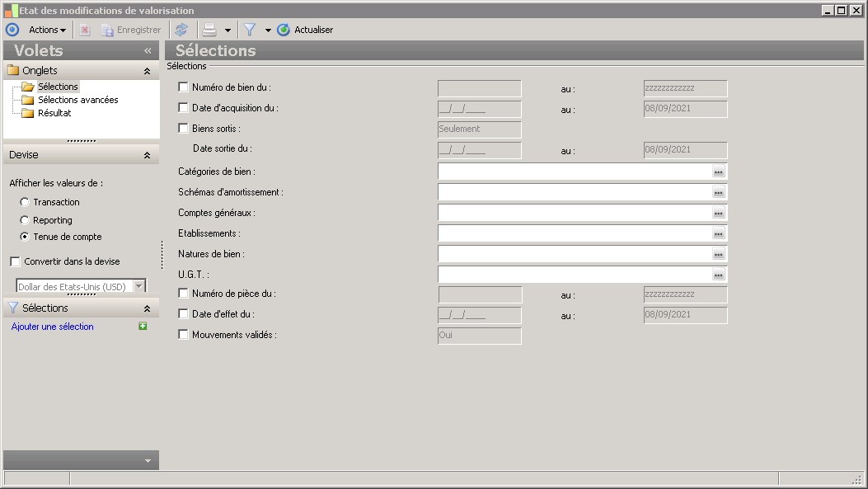
Task: Open browse button for Etablissements field
Action: click(719, 233)
